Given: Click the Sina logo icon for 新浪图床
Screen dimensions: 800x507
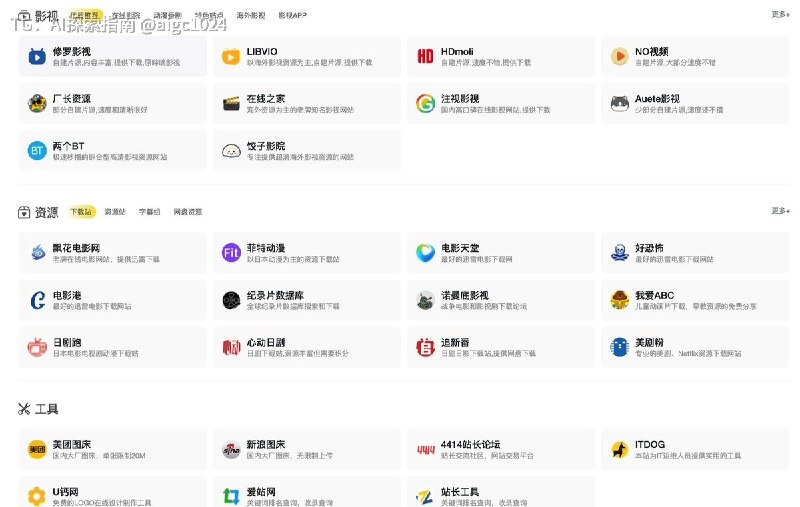Looking at the screenshot, I should click(231, 449).
